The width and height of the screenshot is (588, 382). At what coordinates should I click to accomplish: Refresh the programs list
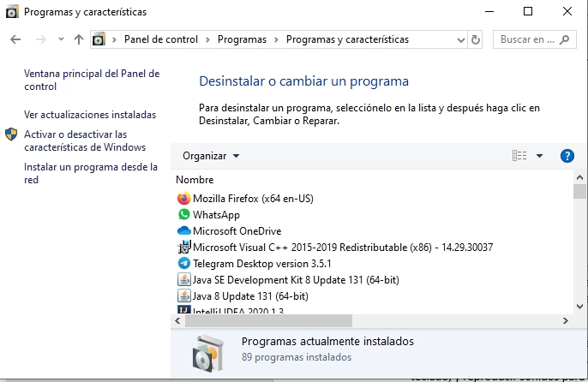(475, 39)
